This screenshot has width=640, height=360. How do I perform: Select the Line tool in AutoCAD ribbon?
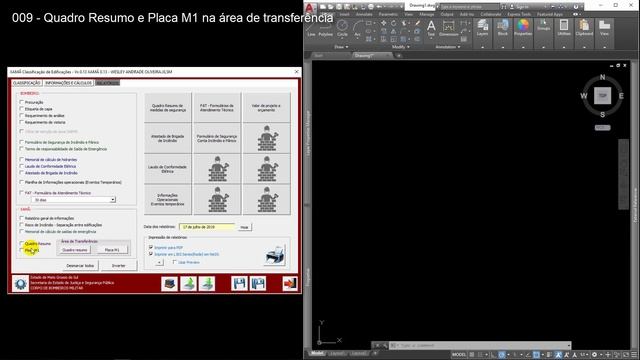(311, 28)
